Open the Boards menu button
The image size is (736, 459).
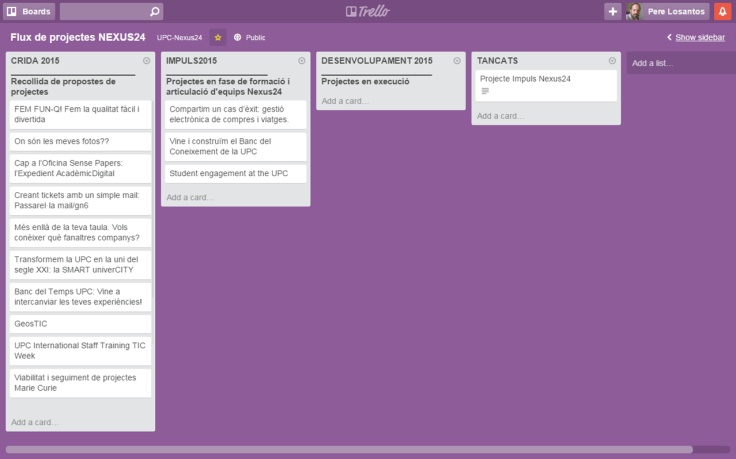[x=29, y=11]
